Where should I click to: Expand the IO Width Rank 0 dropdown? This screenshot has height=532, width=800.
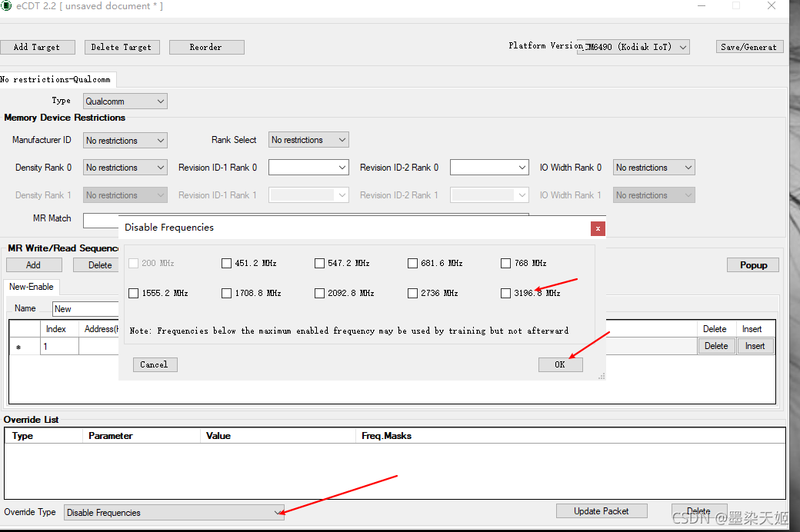(x=654, y=168)
